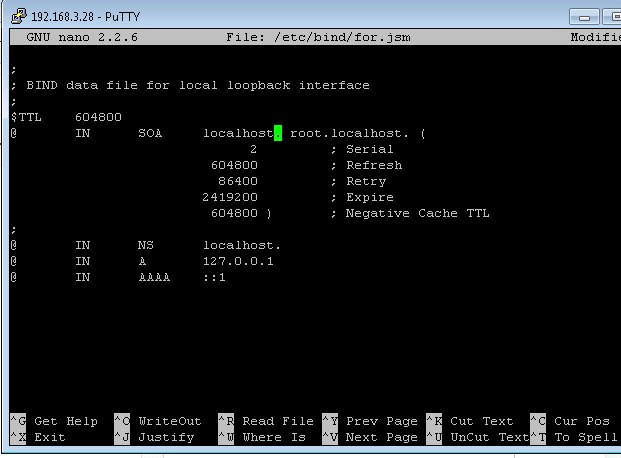Screen dimensions: 621x458
Task: Click 'SOA' record type
Action: [150, 133]
